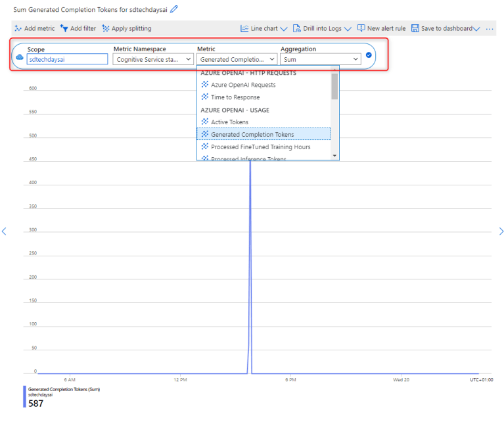Screen dimensions: 504x422
Task: Choose Active Tokens in the metric list
Action: tap(229, 122)
